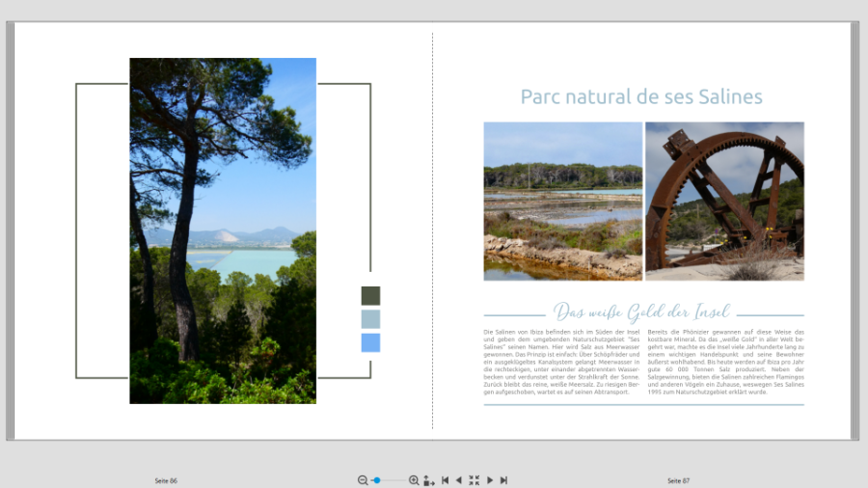The image size is (868, 488).
Task: Click the zoom out magnifier icon
Action: click(363, 480)
